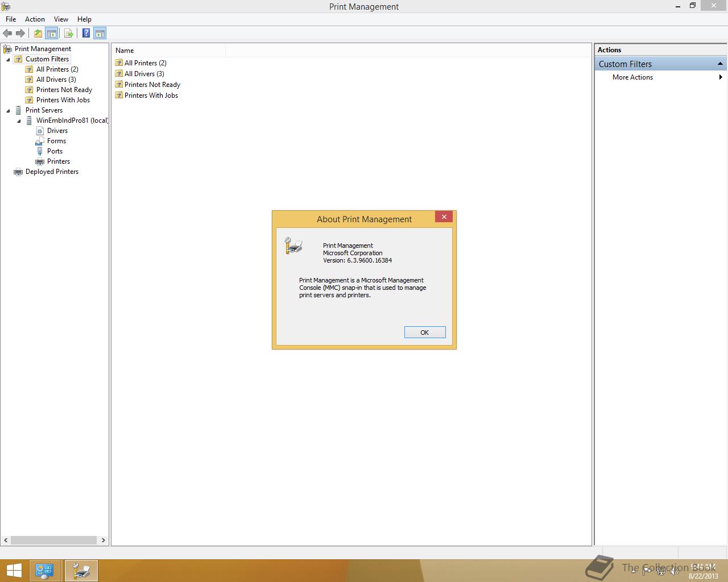The image size is (728, 582).
Task: Collapse the WinEmbIndPro81 (local) server node
Action: (19, 120)
